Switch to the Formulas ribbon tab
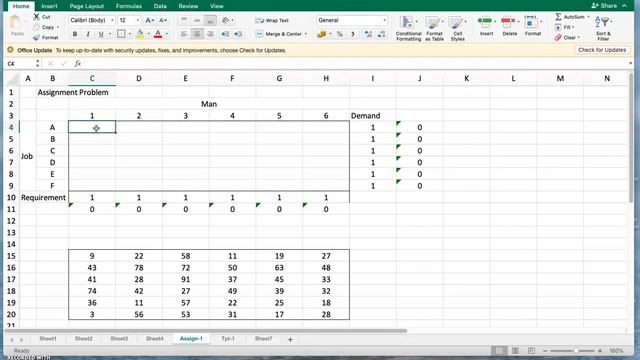 129,6
